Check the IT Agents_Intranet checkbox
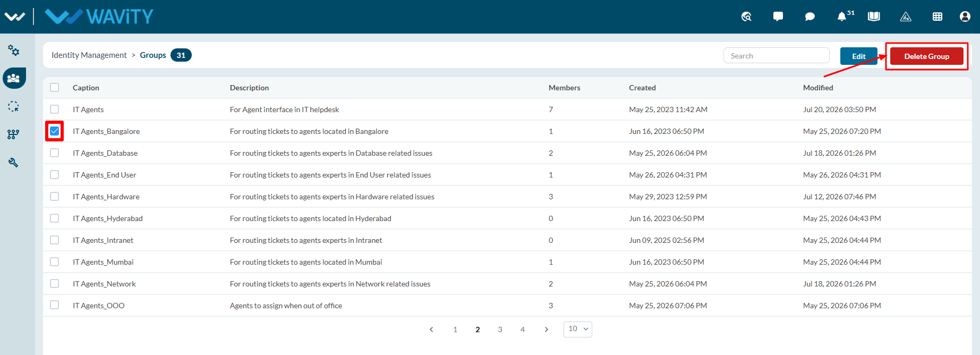This screenshot has height=355, width=980. pyautogui.click(x=55, y=240)
